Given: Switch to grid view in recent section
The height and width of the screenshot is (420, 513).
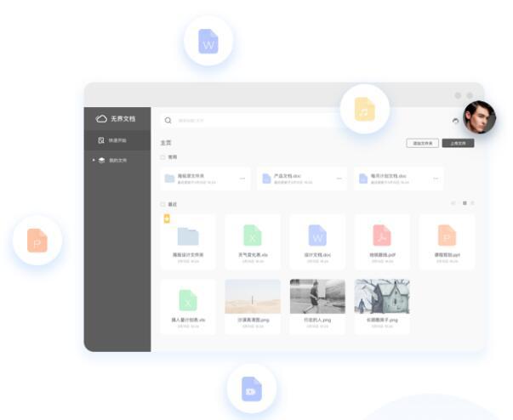Looking at the screenshot, I should click(x=465, y=203).
